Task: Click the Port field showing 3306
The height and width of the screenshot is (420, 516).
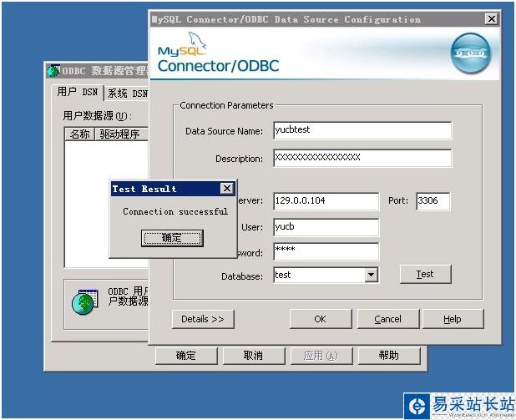Action: pos(433,201)
